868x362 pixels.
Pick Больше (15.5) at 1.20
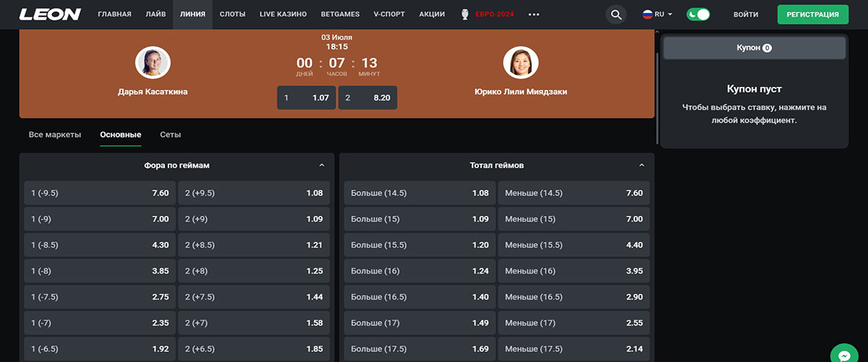point(420,245)
